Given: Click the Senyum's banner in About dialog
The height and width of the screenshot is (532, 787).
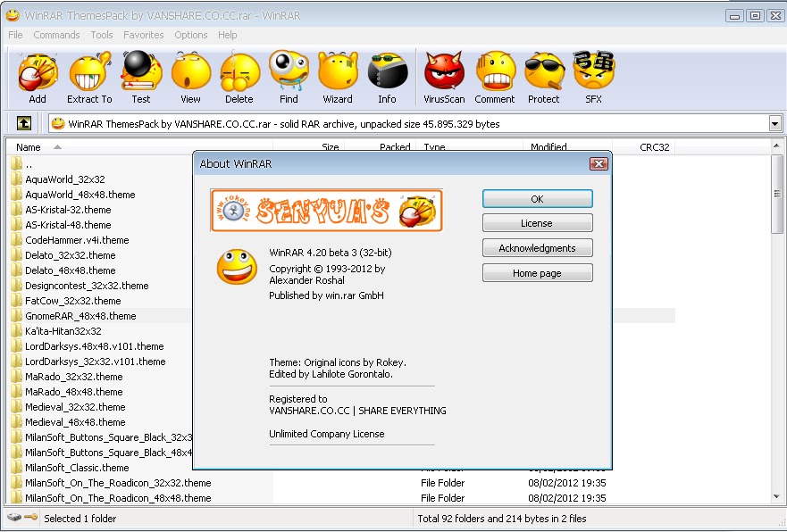Looking at the screenshot, I should click(327, 211).
